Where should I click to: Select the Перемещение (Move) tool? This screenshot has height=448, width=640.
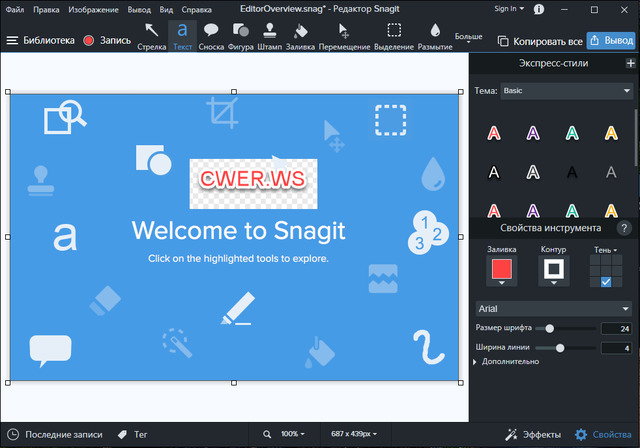click(x=344, y=35)
